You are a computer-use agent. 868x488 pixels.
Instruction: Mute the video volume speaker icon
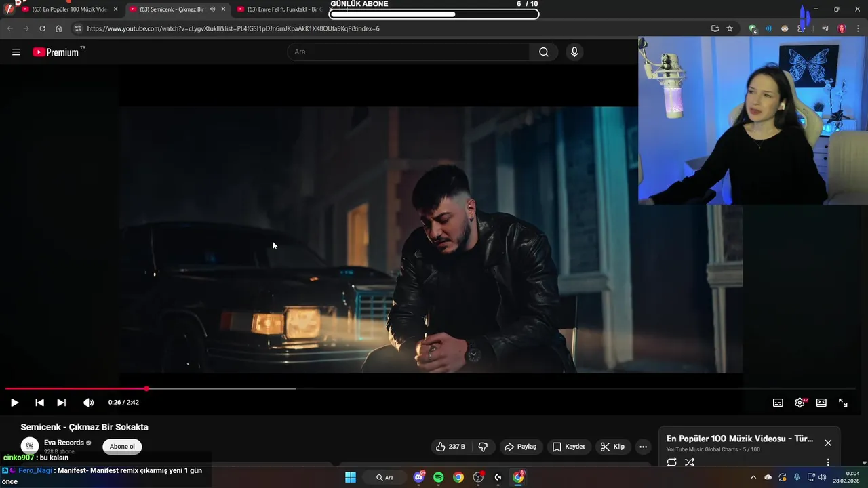click(88, 403)
